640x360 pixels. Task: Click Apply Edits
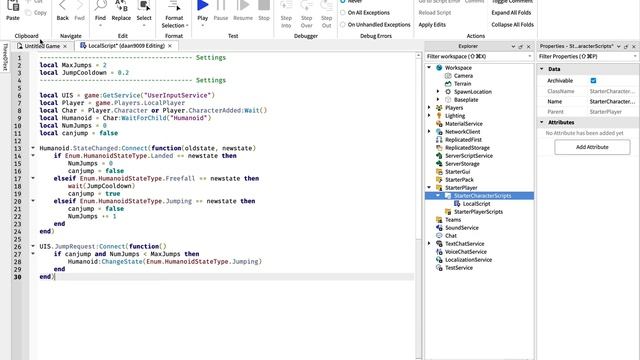click(x=432, y=25)
